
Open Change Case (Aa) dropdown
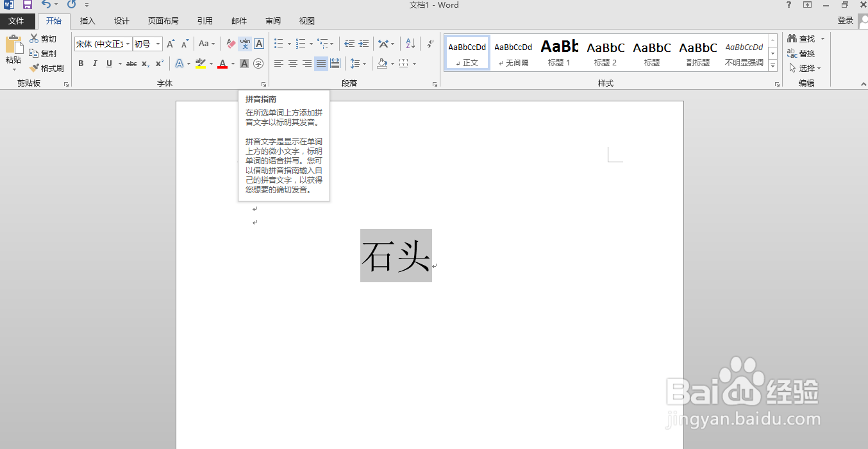pos(206,44)
